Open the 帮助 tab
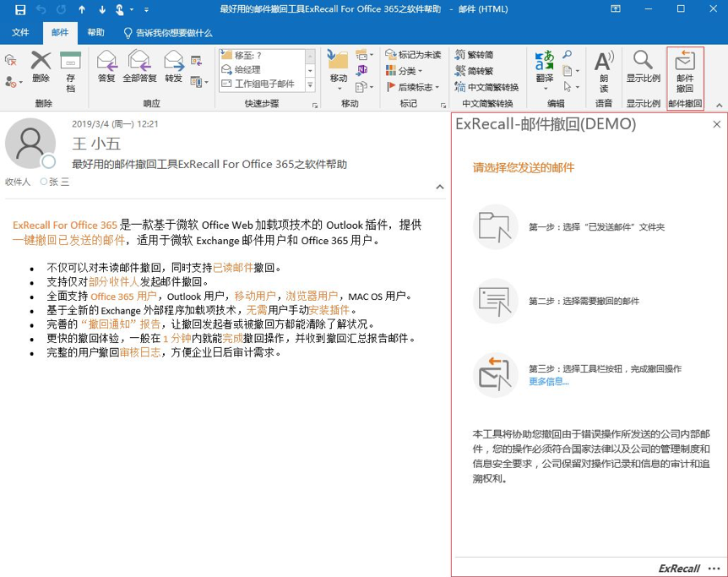This screenshot has width=728, height=577. click(x=95, y=32)
